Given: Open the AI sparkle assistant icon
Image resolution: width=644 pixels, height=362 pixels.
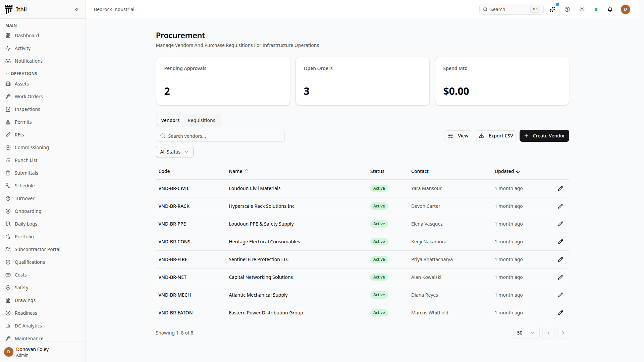Looking at the screenshot, I should [552, 9].
